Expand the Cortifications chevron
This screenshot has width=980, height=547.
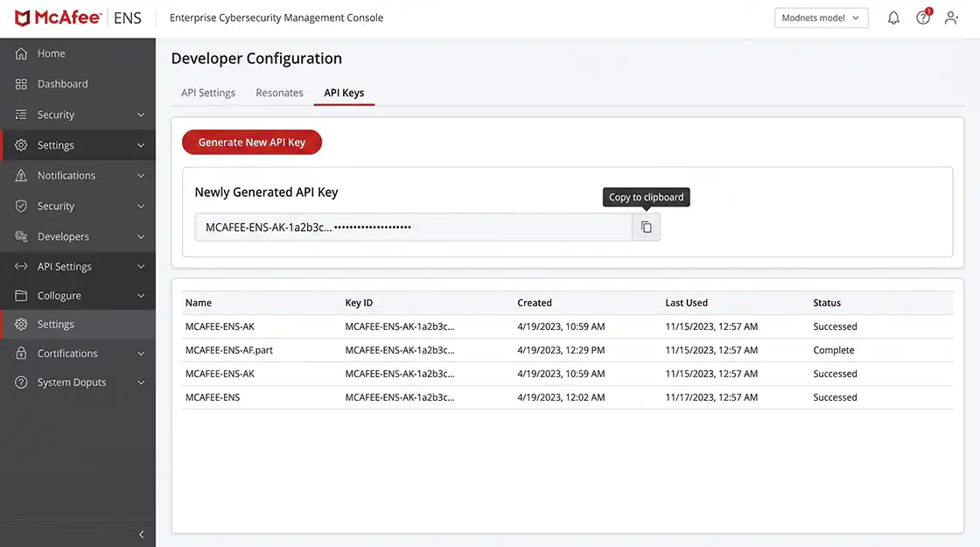(x=141, y=354)
